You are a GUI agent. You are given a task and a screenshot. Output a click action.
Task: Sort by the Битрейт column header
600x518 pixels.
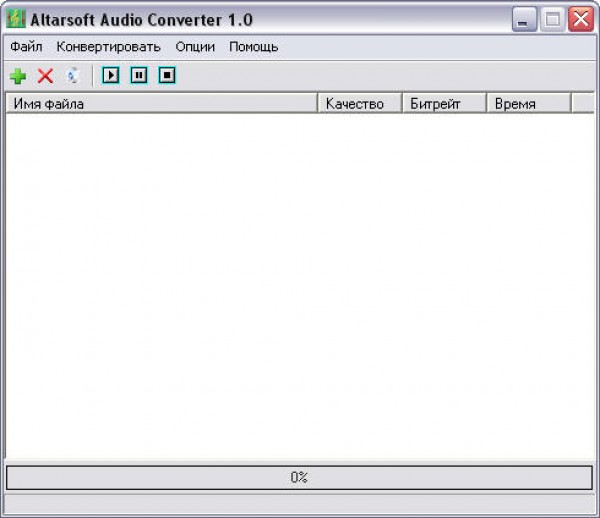coord(444,103)
